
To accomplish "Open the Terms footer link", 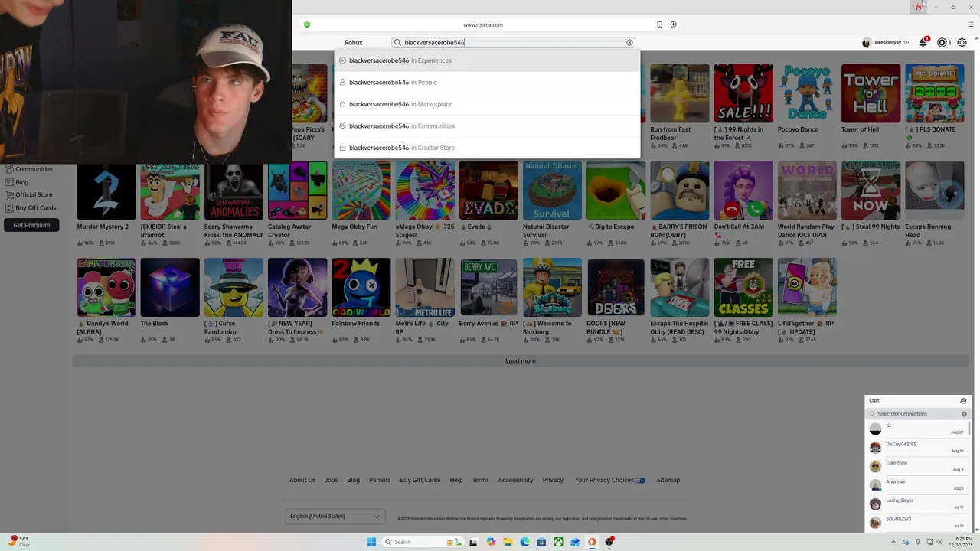I will click(x=480, y=480).
